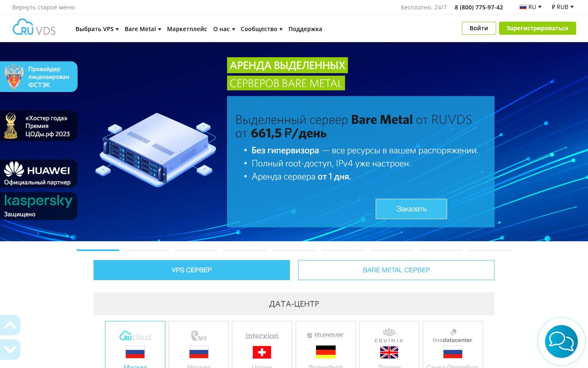Expand the «Сообщество» dropdown
The width and height of the screenshot is (588, 368).
pyautogui.click(x=261, y=29)
